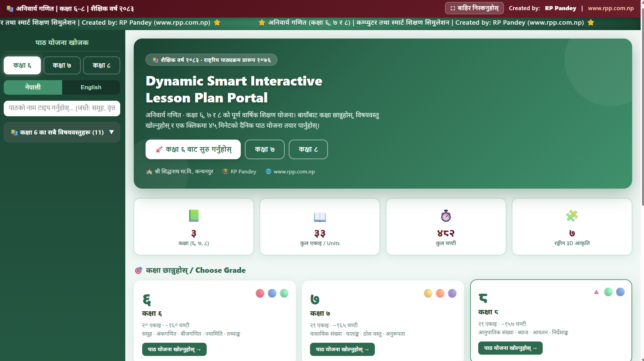
Task: Click the blue circle on कक्षा ८ card
Action: pyautogui.click(x=620, y=292)
